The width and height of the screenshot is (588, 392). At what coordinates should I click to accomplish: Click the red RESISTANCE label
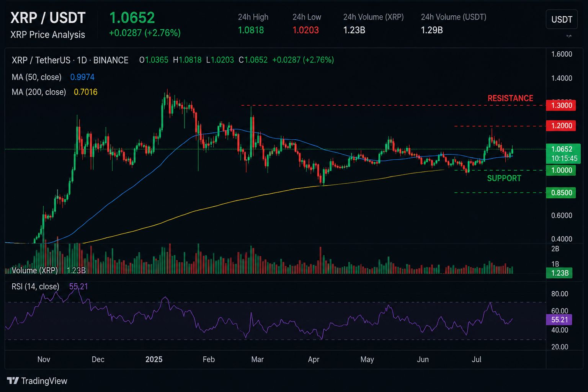tap(510, 98)
